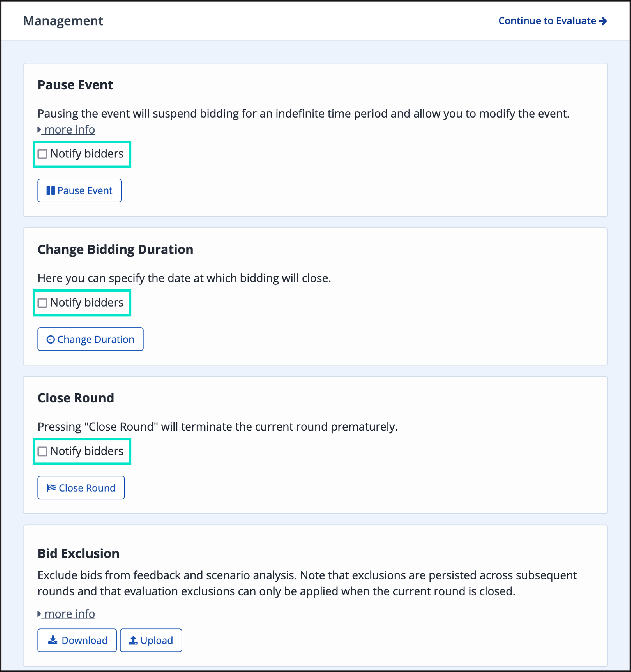Click the Upload button for bid exclusions
Viewport: 631px width, 672px height.
[151, 640]
